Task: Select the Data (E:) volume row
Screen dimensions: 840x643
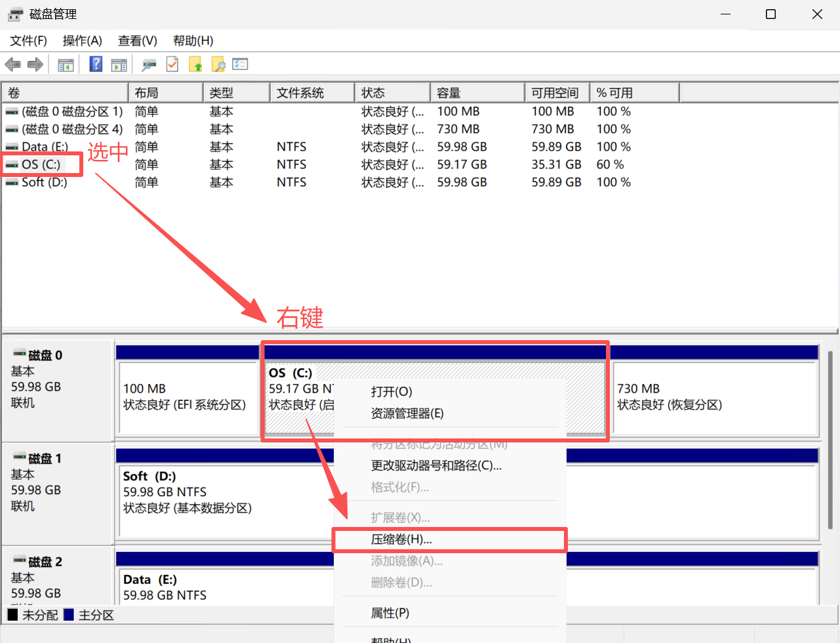Action: [x=41, y=147]
